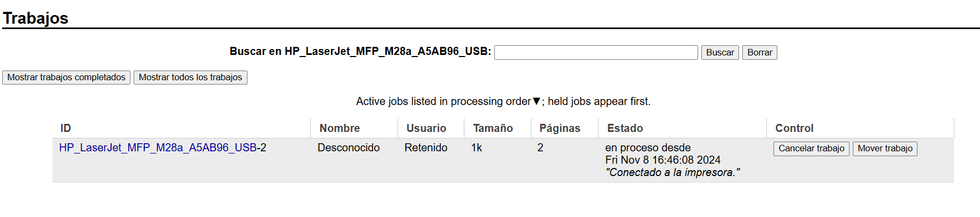The height and width of the screenshot is (217, 980).
Task: Click the "Conectado a la impresora" status text
Action: [672, 172]
